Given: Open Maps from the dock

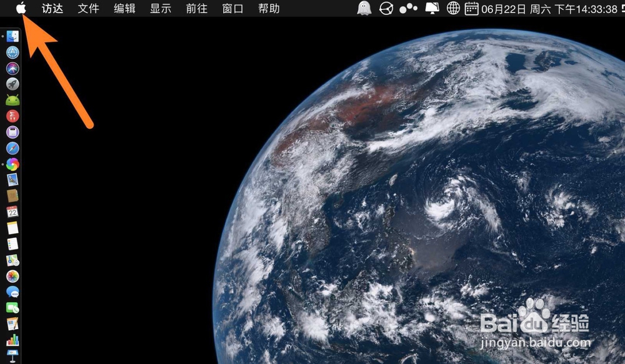Looking at the screenshot, I should pos(12,260).
